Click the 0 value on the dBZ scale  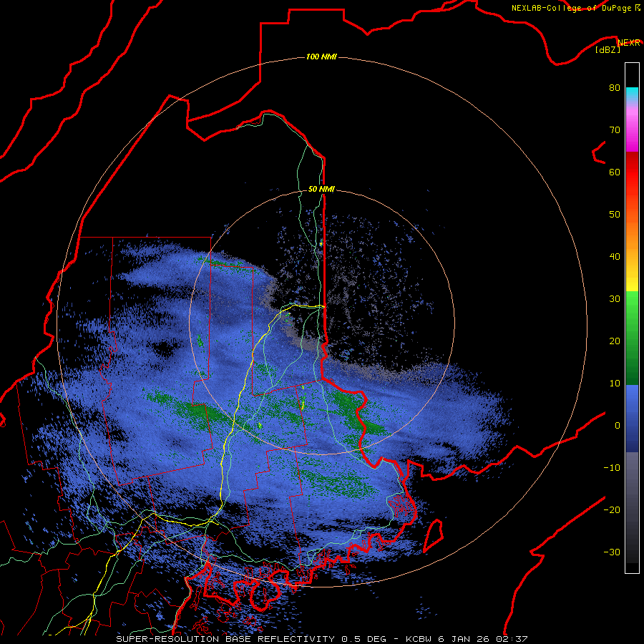point(618,426)
